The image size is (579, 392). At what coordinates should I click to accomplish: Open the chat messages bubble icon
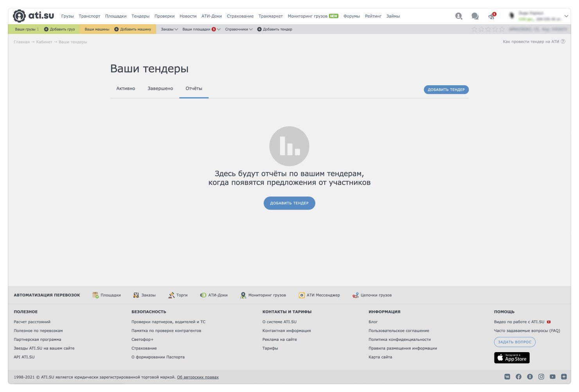[475, 16]
